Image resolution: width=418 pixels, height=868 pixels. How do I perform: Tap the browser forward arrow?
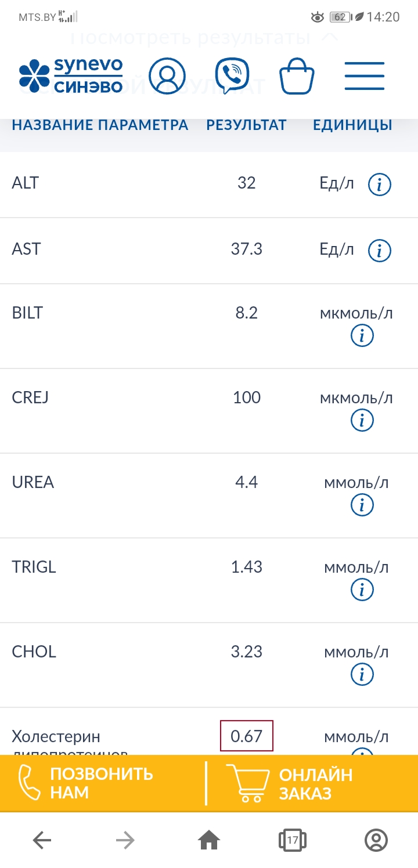[x=125, y=840]
